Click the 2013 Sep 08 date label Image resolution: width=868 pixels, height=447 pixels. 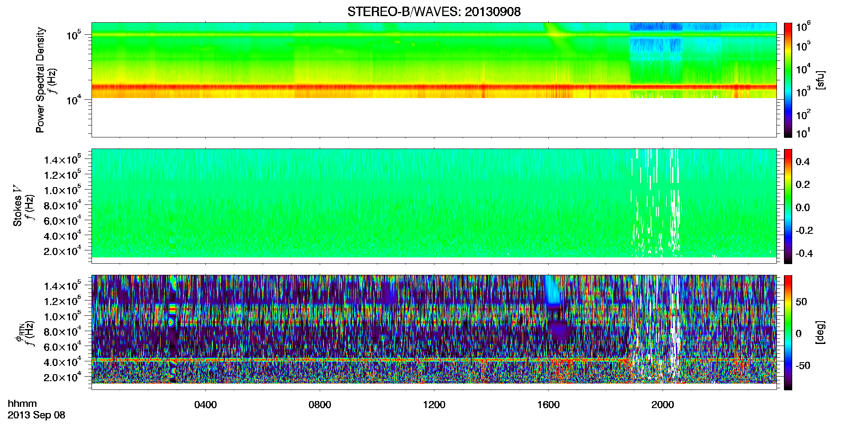[x=36, y=415]
